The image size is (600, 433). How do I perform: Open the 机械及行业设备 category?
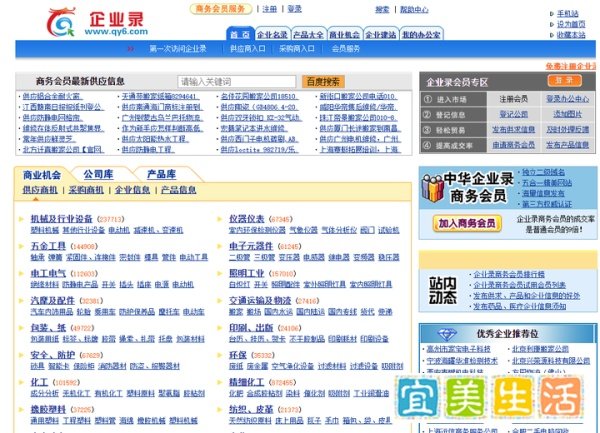(x=62, y=219)
